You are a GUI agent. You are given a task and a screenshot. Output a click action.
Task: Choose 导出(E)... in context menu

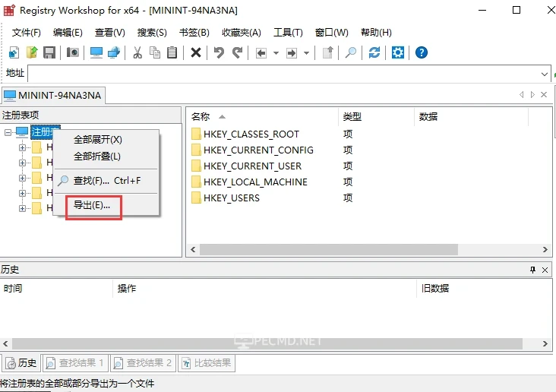pos(106,205)
